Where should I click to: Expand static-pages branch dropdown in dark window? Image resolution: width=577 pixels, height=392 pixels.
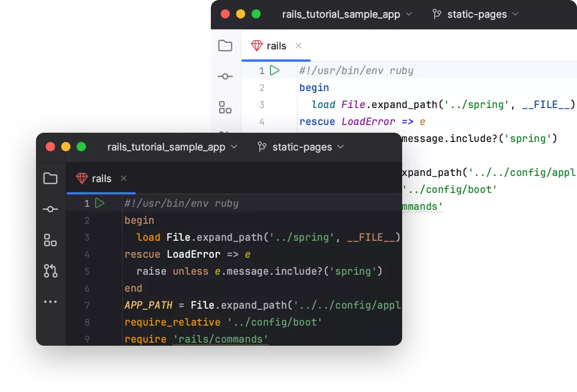coord(301,147)
